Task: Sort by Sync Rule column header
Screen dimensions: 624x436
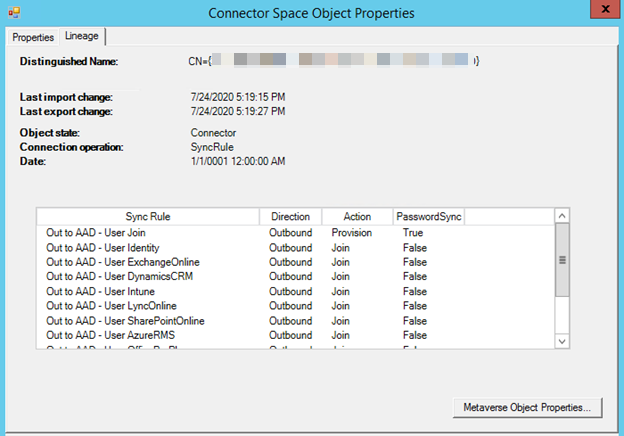Action: pos(148,216)
